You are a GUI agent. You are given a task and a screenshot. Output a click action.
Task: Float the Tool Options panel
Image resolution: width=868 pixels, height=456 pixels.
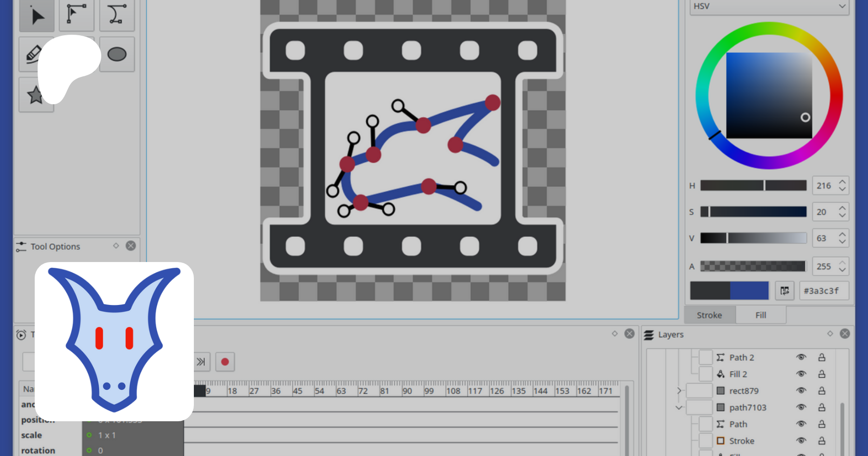coord(116,246)
